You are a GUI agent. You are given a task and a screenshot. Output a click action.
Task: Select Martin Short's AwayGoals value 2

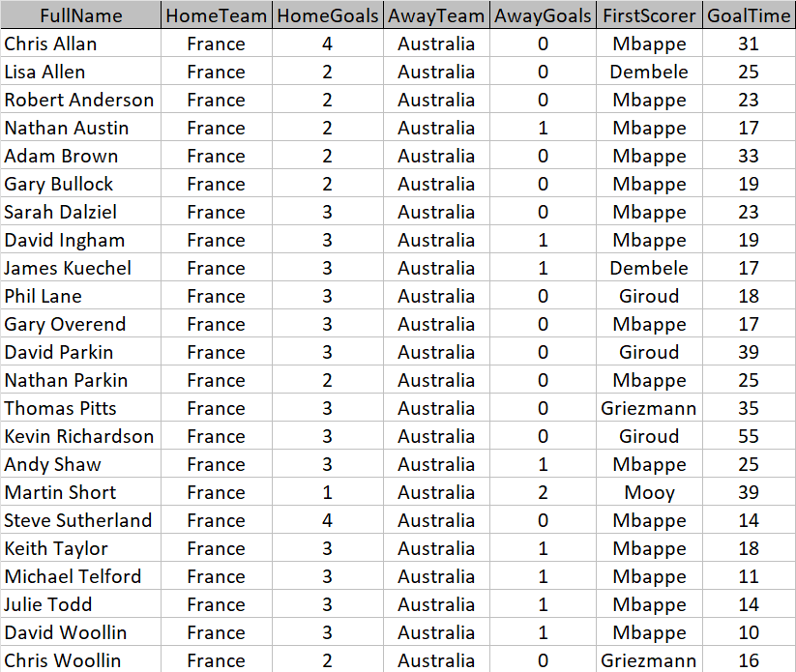[543, 492]
